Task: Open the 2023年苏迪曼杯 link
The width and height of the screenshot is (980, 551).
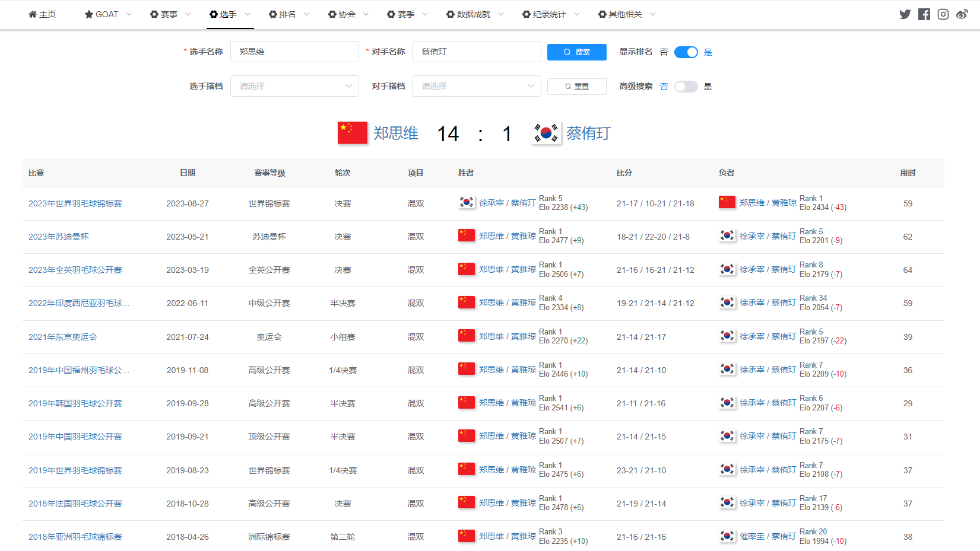Action: pos(59,237)
